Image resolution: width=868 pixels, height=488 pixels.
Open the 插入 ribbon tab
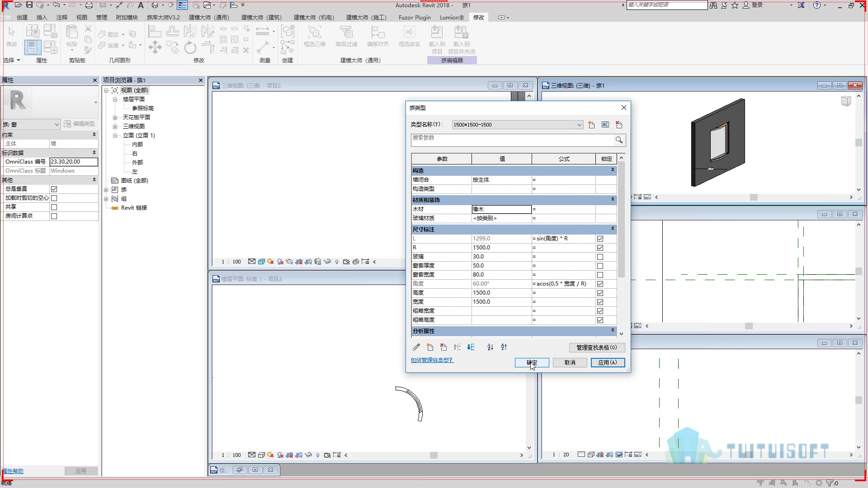click(42, 17)
